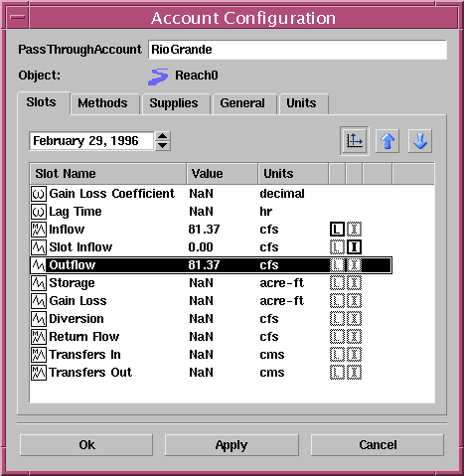Open the window menu at title bar left
464x476 pixels.
18,17
